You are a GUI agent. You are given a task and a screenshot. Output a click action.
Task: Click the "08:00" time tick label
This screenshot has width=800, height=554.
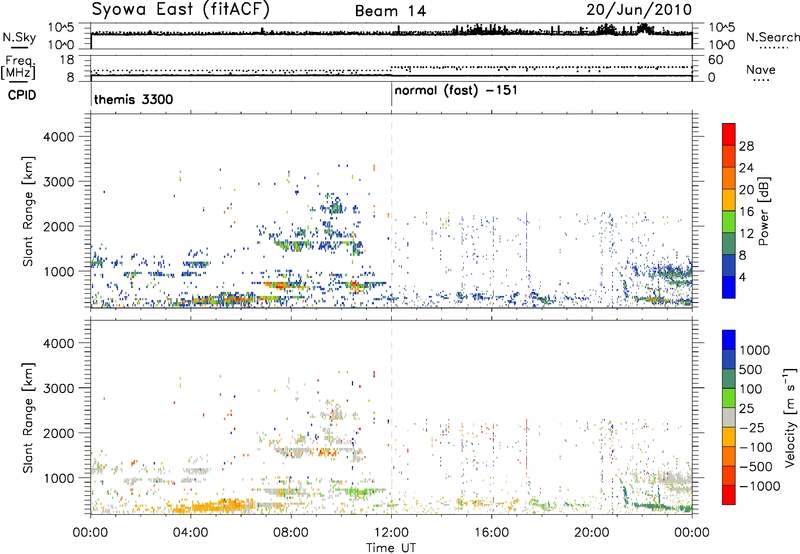pos(290,533)
